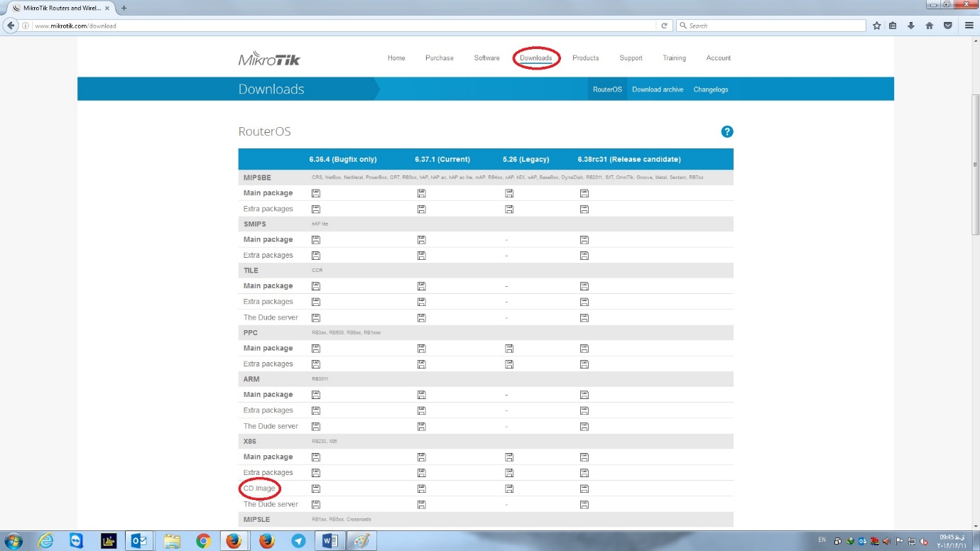Viewport: 980px width, 551px height.
Task: Go to Firefox home page
Action: pyautogui.click(x=930, y=26)
